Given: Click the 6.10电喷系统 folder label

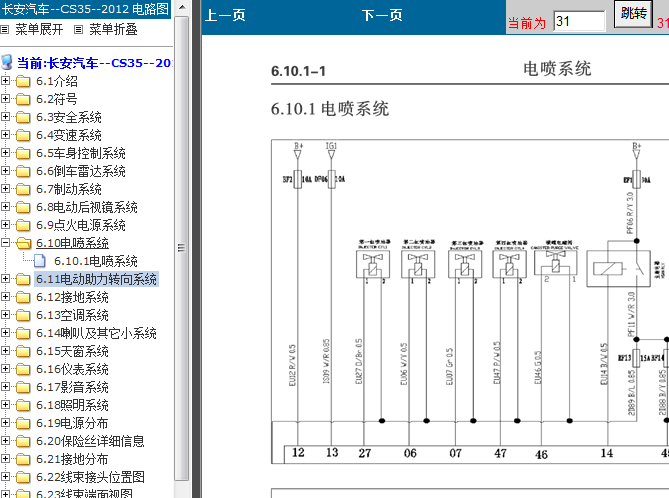Looking at the screenshot, I should (72, 243).
